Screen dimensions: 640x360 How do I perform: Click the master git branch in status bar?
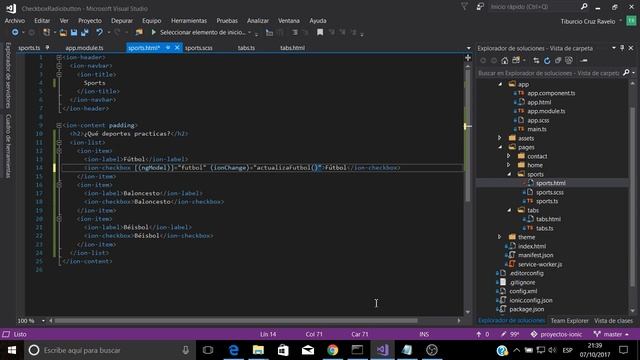(611, 334)
